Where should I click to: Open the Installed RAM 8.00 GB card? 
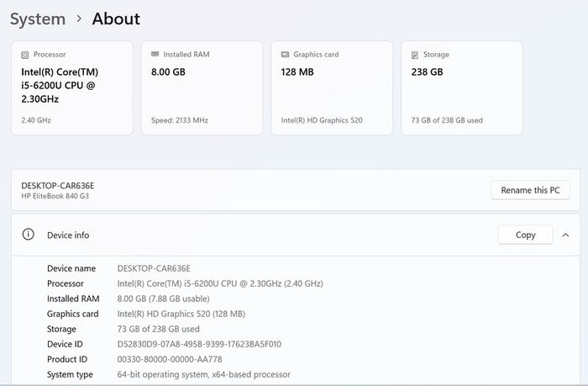[x=202, y=87]
